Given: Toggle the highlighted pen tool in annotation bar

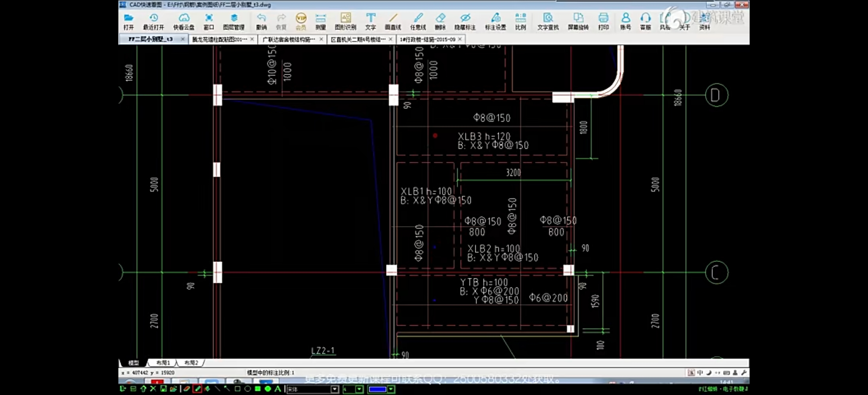Looking at the screenshot, I should coord(197,389).
